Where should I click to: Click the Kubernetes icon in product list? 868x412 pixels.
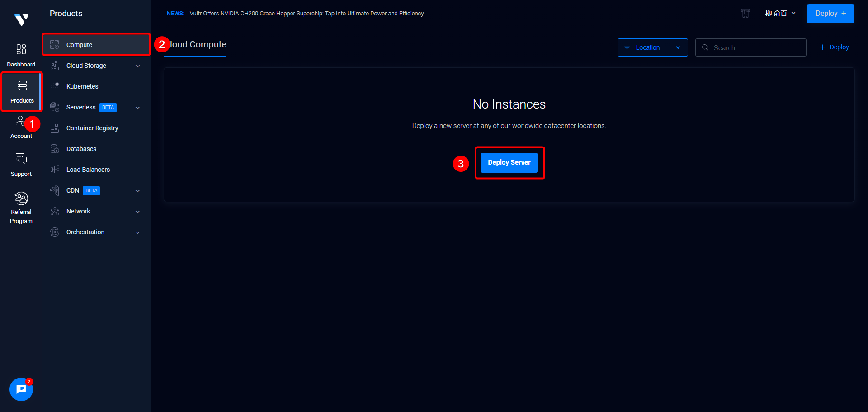point(55,86)
